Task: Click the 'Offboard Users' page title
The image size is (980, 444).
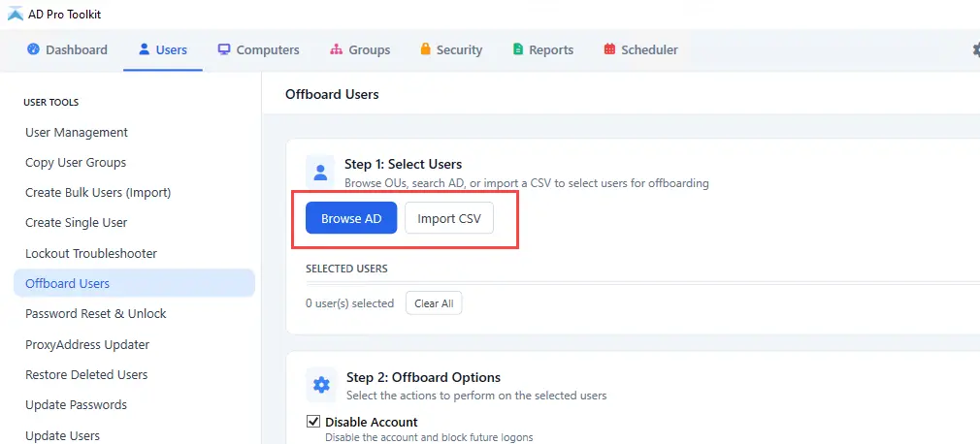Action: click(x=332, y=94)
